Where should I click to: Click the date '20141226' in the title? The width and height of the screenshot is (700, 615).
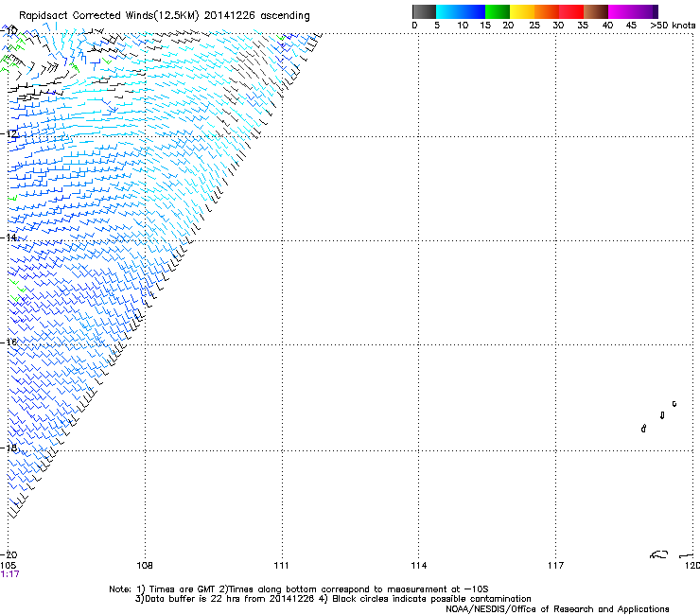[x=230, y=16]
